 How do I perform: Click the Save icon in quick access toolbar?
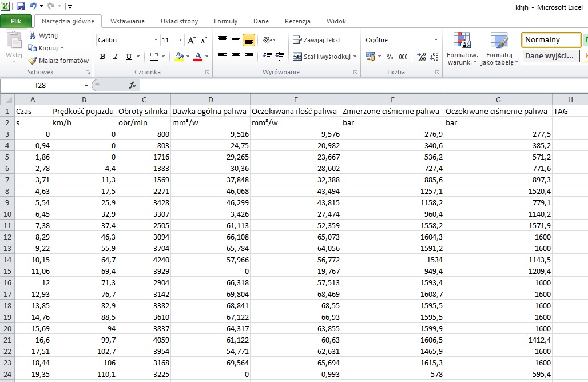(x=21, y=6)
